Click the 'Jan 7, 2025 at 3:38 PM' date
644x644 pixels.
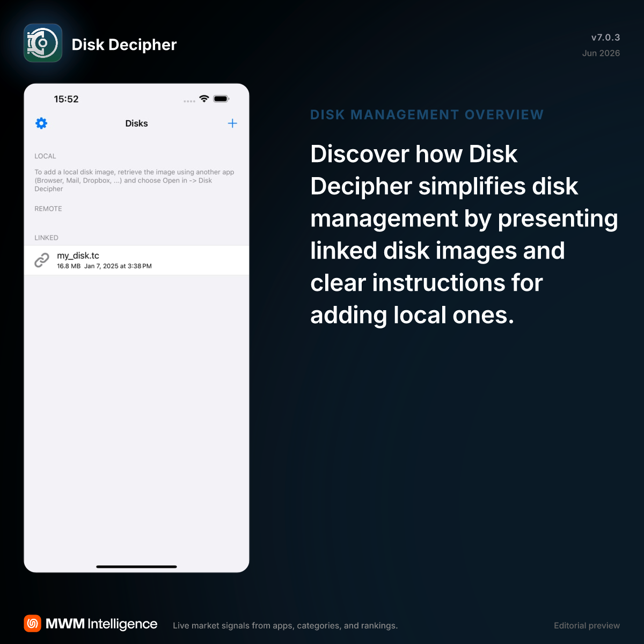click(x=118, y=266)
